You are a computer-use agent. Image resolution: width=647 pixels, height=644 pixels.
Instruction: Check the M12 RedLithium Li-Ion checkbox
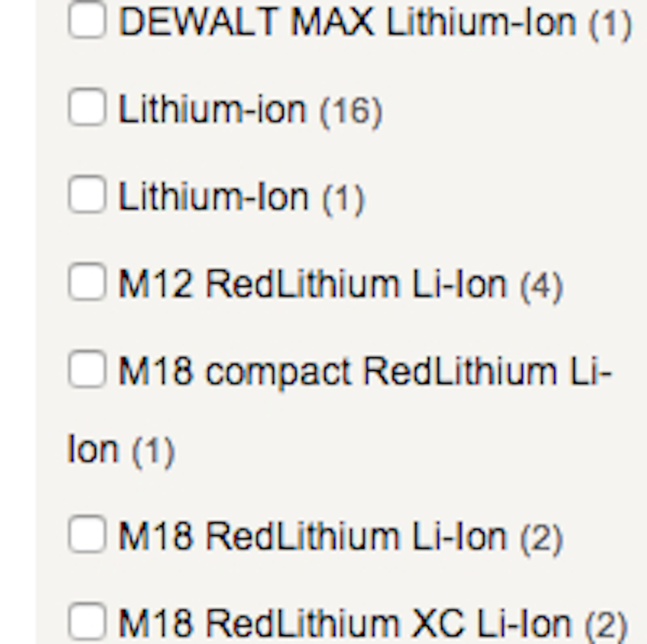tap(87, 282)
